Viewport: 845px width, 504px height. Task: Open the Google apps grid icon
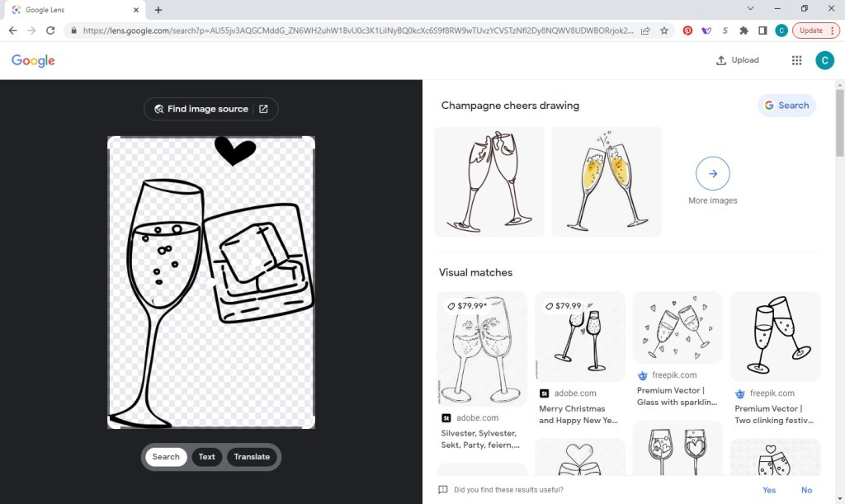tap(796, 60)
